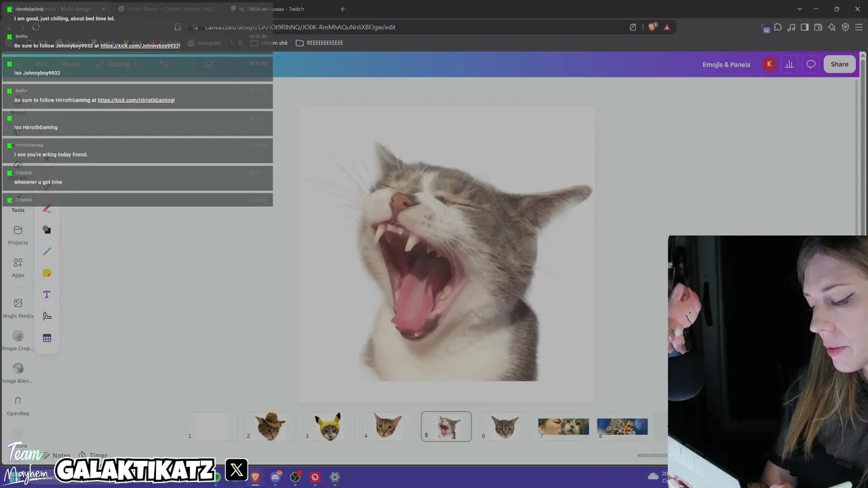
Task: Select page 7 thumbnail
Action: point(564,426)
